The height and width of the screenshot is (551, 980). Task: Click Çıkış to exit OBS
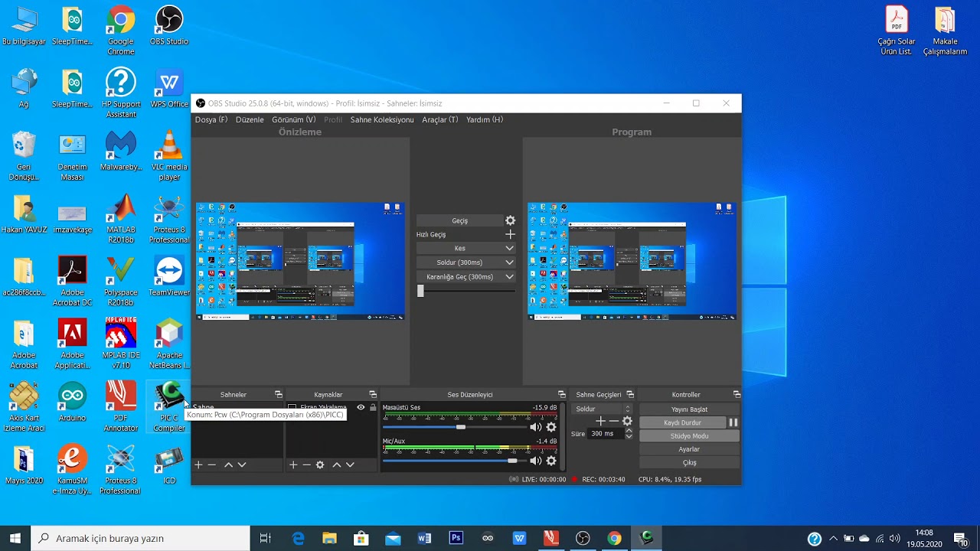point(689,462)
